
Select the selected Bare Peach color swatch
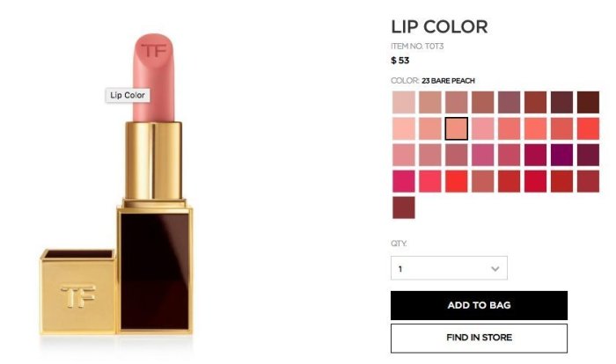[x=457, y=128]
